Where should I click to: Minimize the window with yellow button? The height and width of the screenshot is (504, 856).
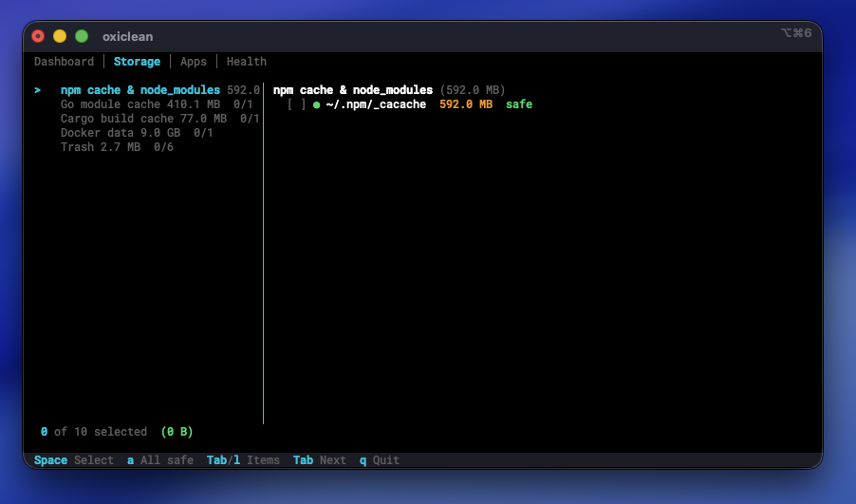[x=60, y=36]
